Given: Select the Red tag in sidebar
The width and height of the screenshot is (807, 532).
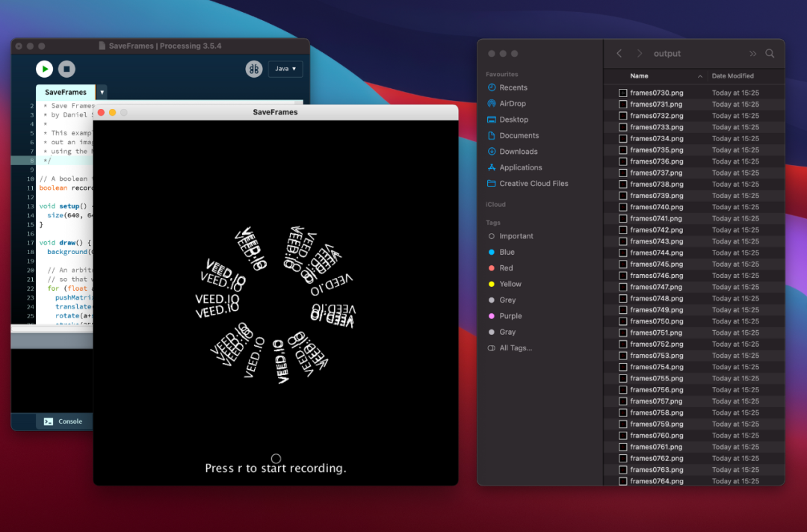Looking at the screenshot, I should [x=500, y=268].
